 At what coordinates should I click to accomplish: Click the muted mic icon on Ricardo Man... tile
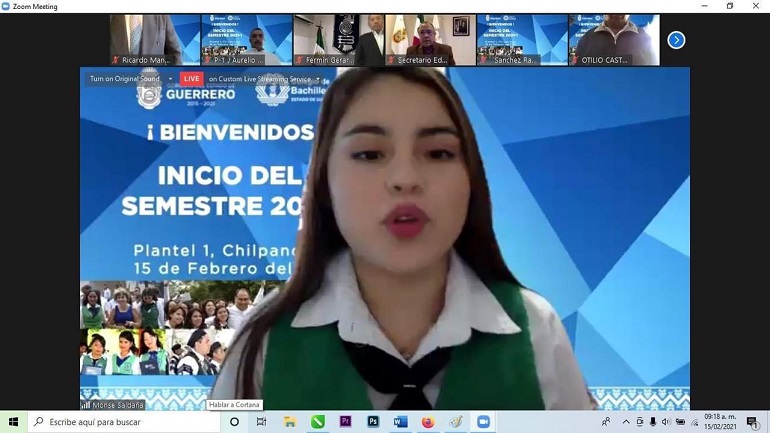point(115,60)
